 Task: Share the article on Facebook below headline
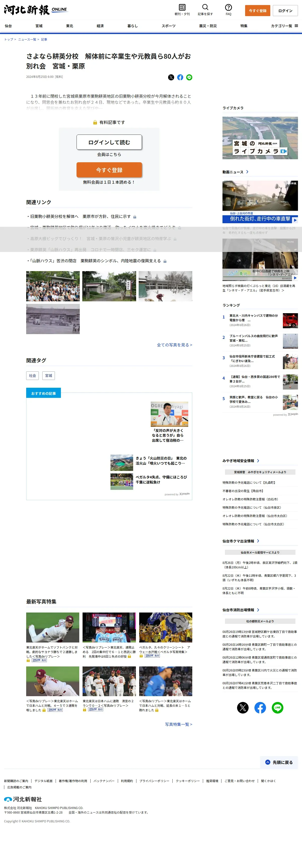(x=180, y=78)
